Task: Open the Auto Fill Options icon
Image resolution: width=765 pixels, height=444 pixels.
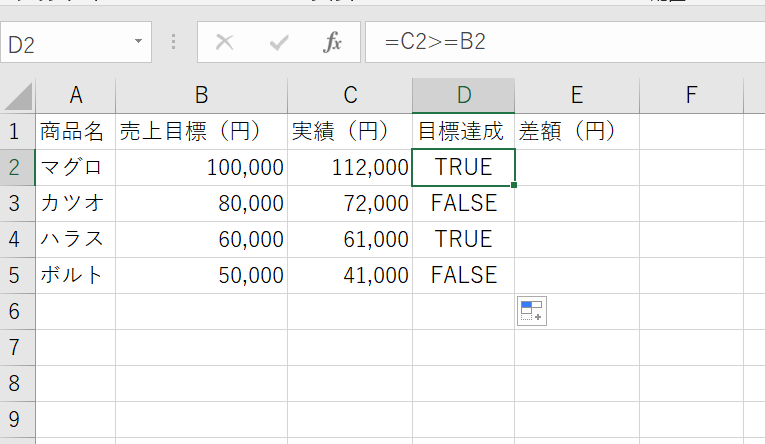Action: [x=531, y=311]
